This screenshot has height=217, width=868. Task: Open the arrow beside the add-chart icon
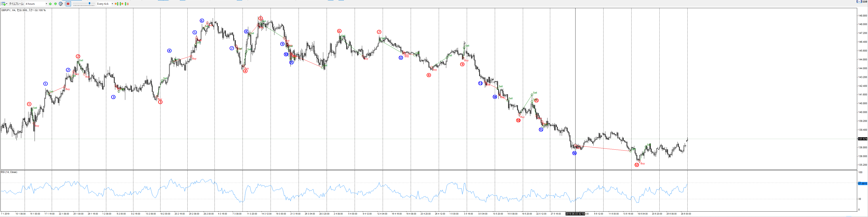coord(7,4)
